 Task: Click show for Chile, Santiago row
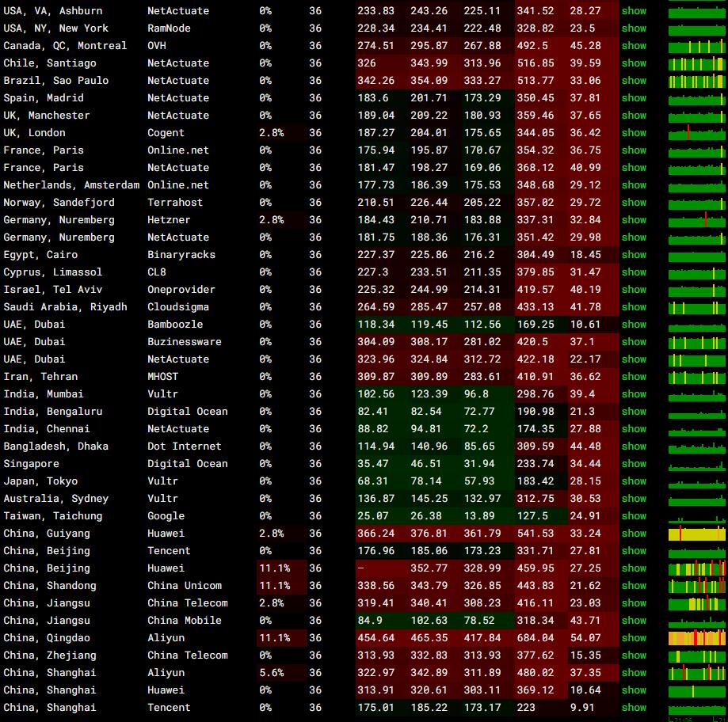pyautogui.click(x=634, y=63)
